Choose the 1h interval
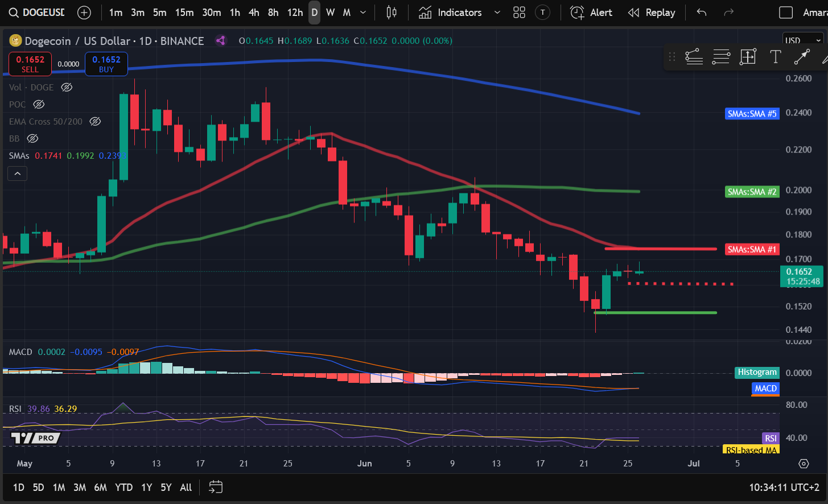The width and height of the screenshot is (828, 504). point(235,13)
